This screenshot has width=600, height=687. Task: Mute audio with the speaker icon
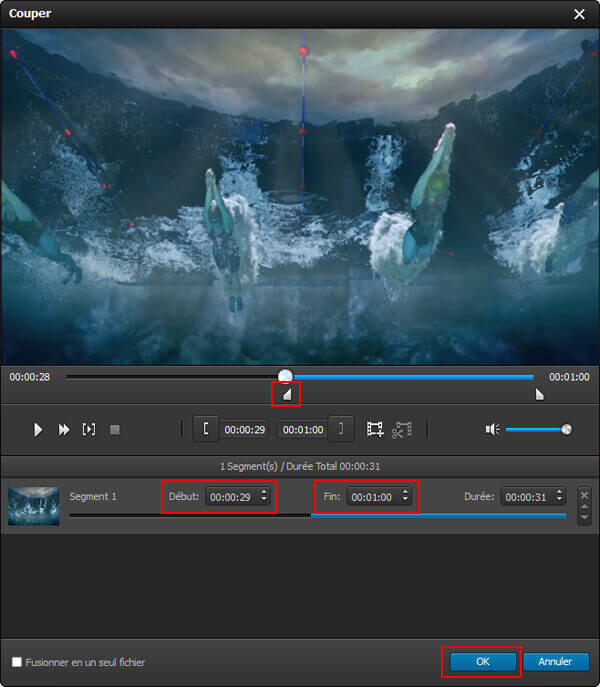493,429
